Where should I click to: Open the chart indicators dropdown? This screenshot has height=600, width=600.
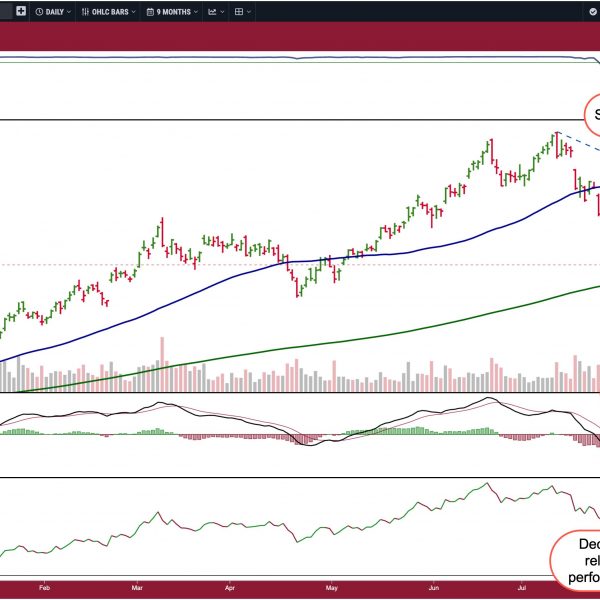coord(216,12)
